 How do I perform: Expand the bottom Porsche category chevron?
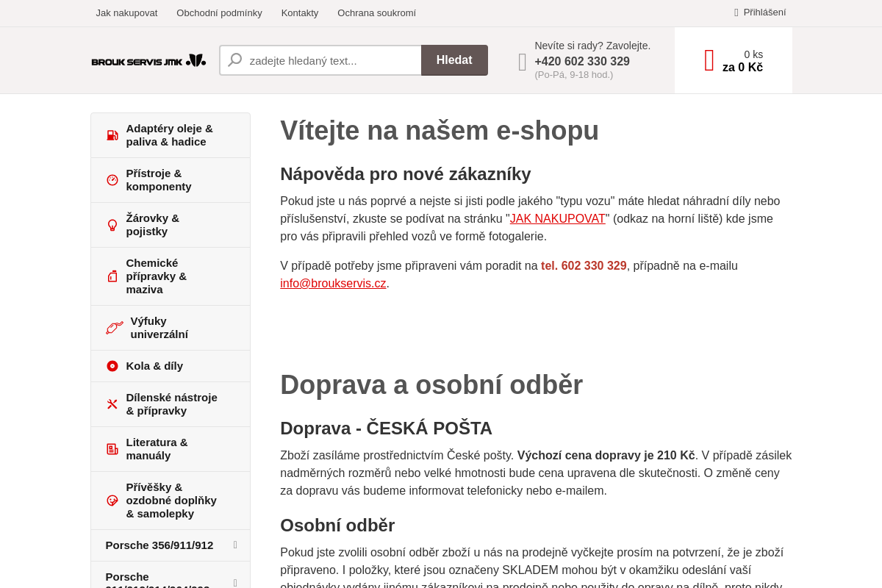click(x=234, y=581)
